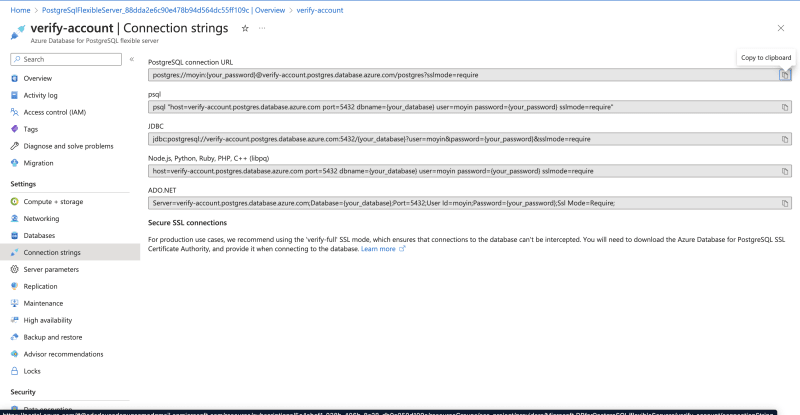Click the Secure SSL connections heading
The height and width of the screenshot is (415, 800).
point(187,223)
